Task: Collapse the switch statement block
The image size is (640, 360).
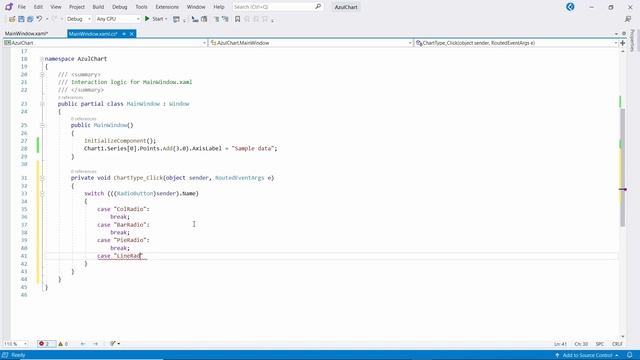Action: pos(42,193)
